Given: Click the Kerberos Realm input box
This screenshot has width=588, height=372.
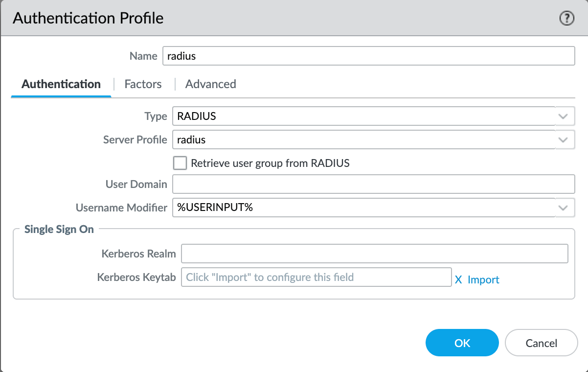Looking at the screenshot, I should tap(374, 254).
